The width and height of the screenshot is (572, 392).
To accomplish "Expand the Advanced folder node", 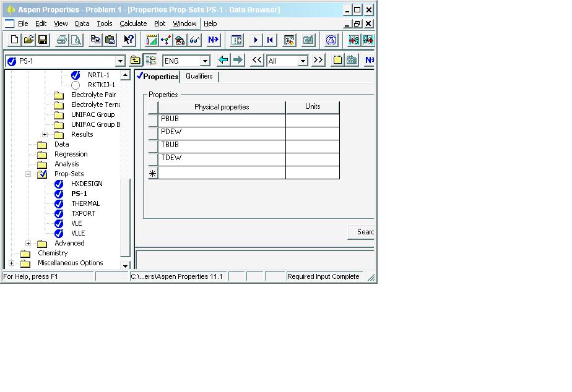I will click(x=28, y=244).
